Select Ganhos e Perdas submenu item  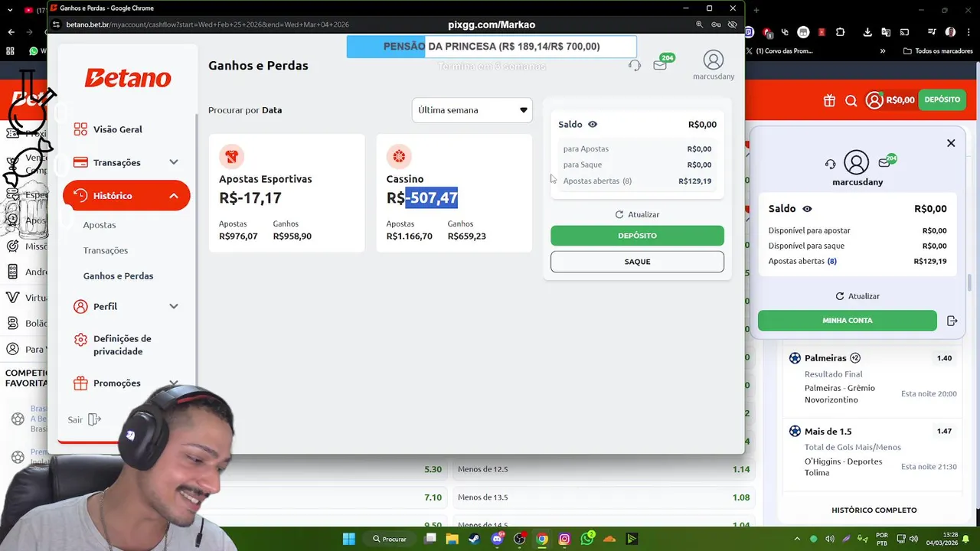pyautogui.click(x=118, y=275)
